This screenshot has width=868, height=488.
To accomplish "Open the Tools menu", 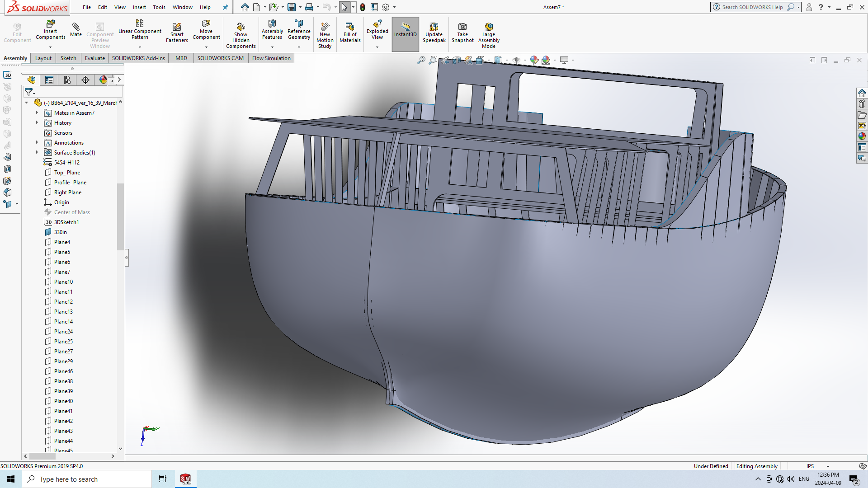I will (159, 7).
